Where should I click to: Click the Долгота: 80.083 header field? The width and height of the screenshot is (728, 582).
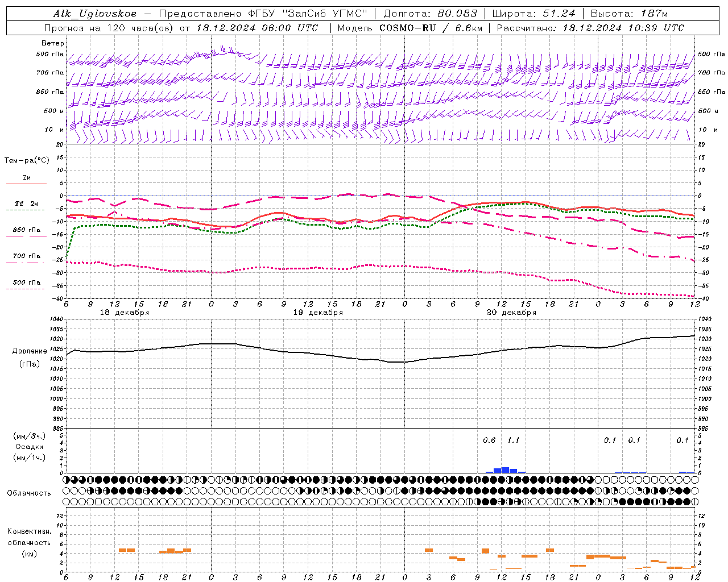coord(431,14)
